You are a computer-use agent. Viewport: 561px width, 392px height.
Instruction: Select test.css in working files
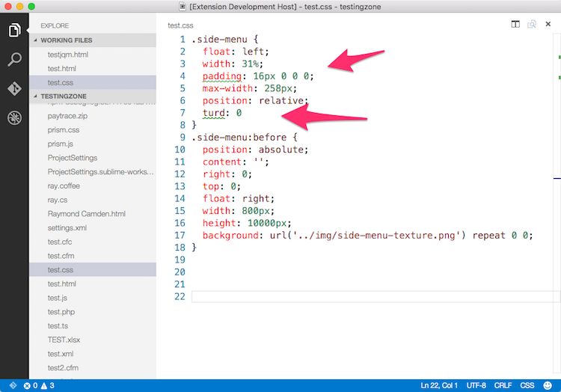coord(92,82)
